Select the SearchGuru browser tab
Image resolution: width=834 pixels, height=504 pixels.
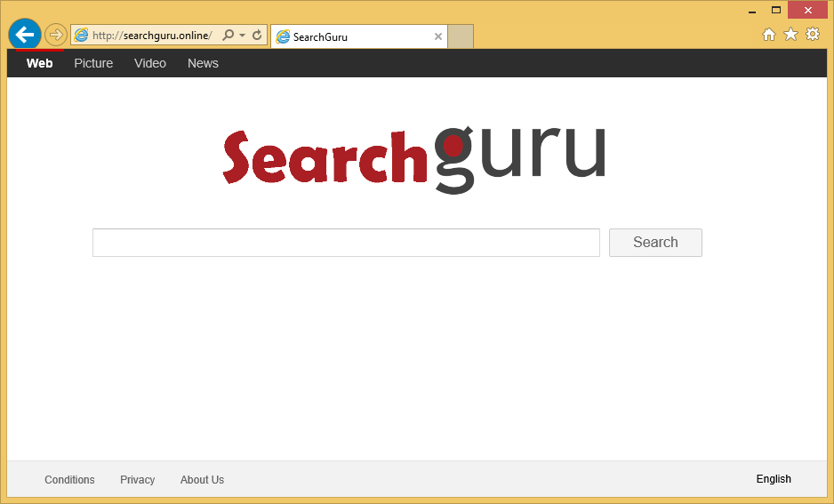[359, 36]
